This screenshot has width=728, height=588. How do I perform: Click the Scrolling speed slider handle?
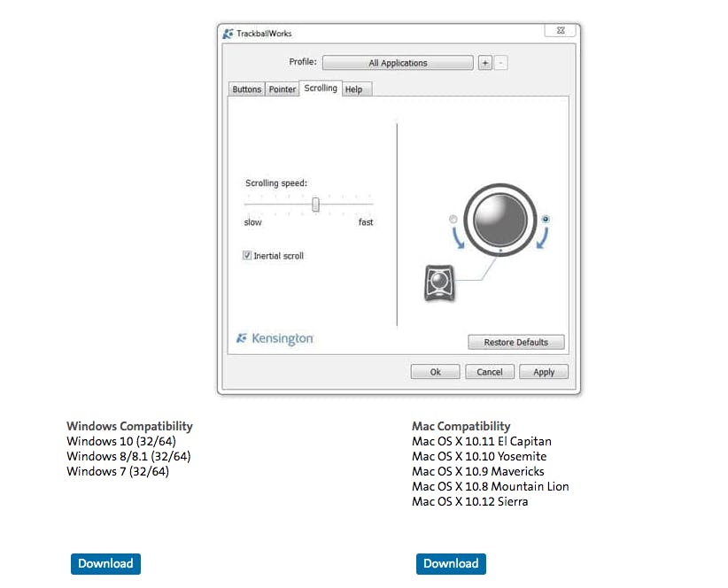[x=315, y=205]
